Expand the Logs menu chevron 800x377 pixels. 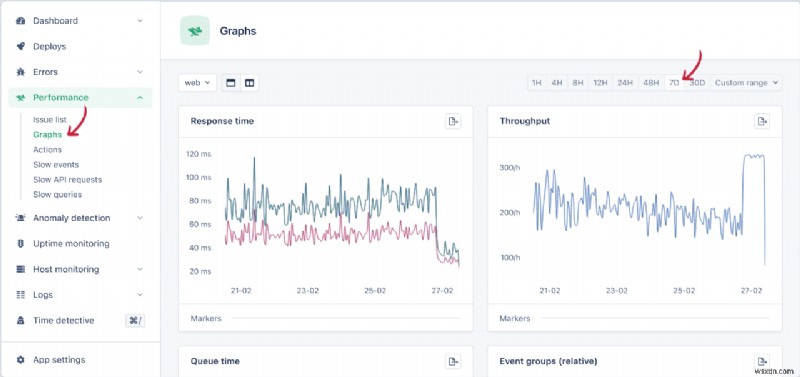coord(140,294)
